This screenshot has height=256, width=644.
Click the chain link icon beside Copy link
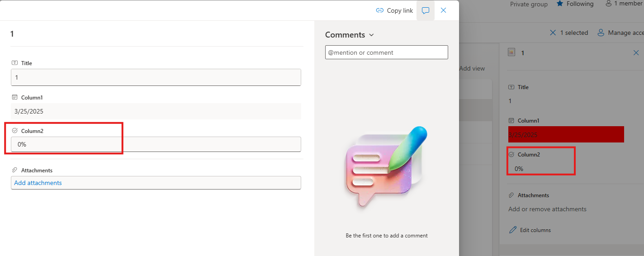click(x=380, y=10)
